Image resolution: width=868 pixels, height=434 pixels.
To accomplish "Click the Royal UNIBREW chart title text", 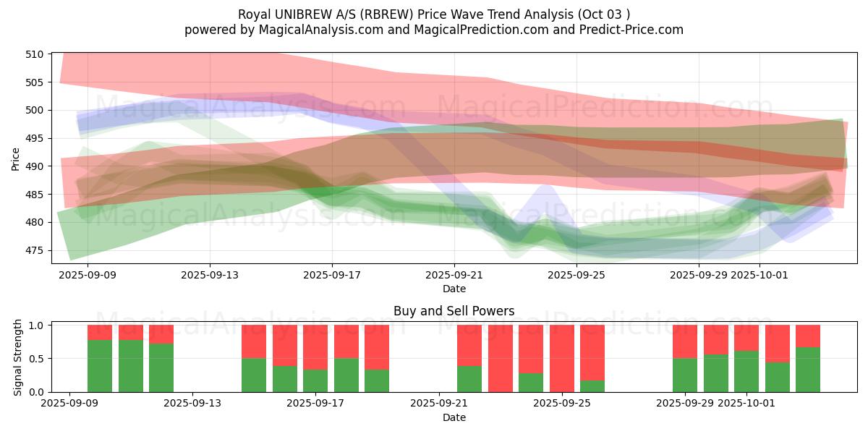I will [x=433, y=14].
